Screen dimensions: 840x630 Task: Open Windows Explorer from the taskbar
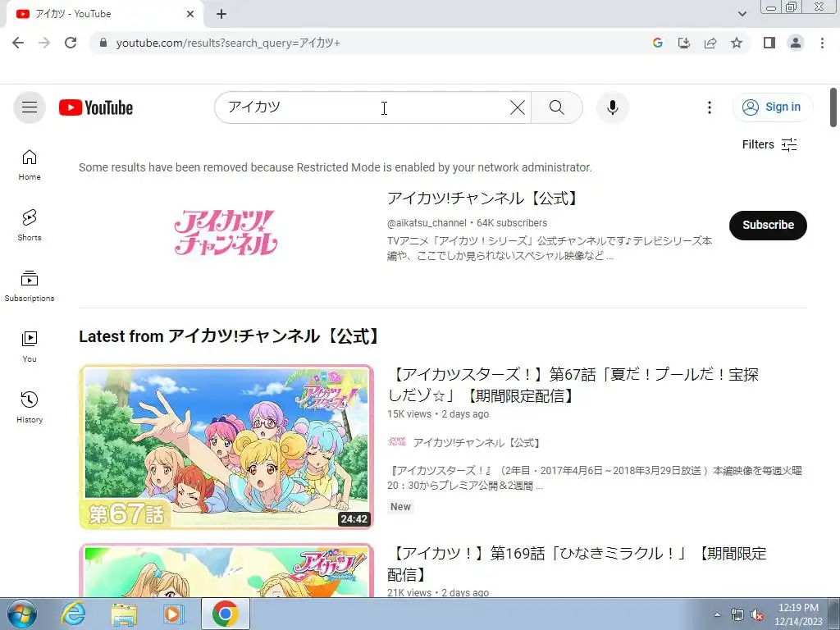coord(124,614)
